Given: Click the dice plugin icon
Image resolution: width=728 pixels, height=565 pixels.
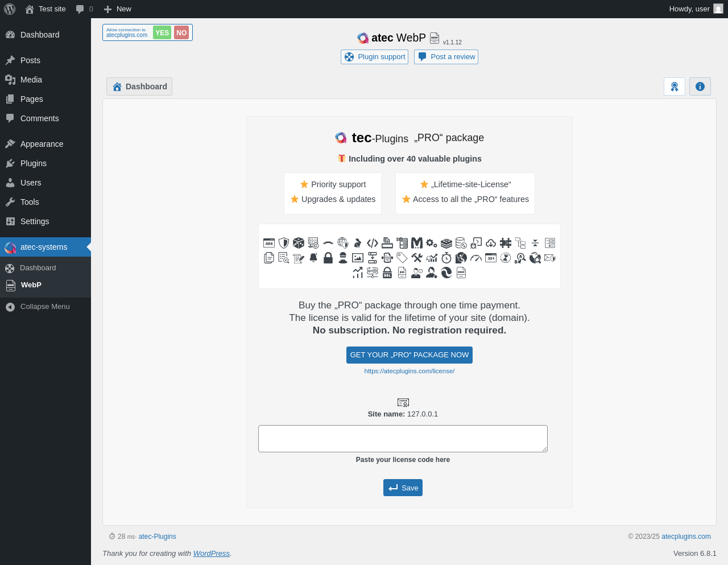Looking at the screenshot, I should (x=299, y=243).
